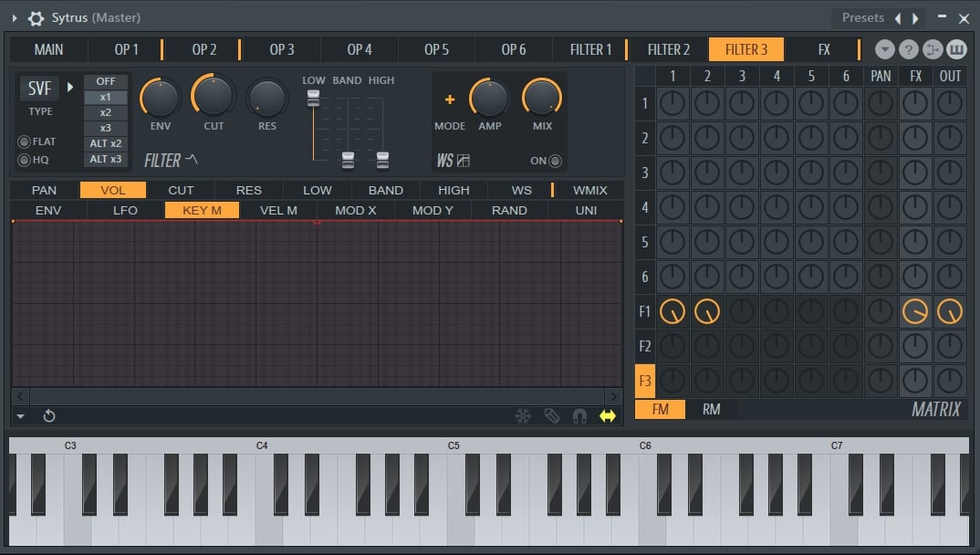This screenshot has width=980, height=555.
Task: Enable the freeze envelope icon
Action: click(523, 415)
